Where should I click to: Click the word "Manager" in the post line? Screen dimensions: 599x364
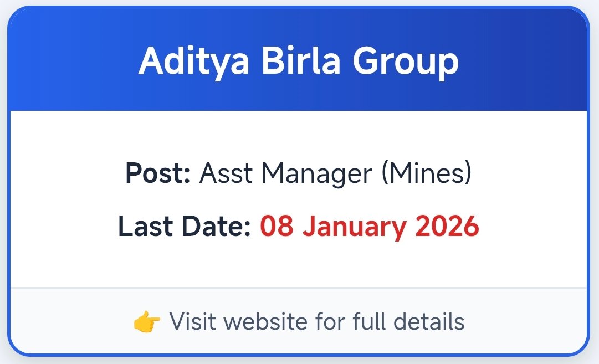tap(317, 173)
